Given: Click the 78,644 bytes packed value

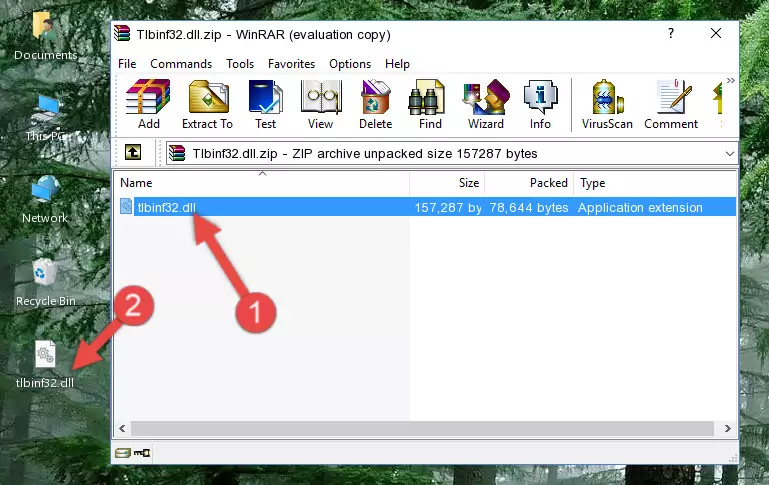Looking at the screenshot, I should pyautogui.click(x=529, y=208).
